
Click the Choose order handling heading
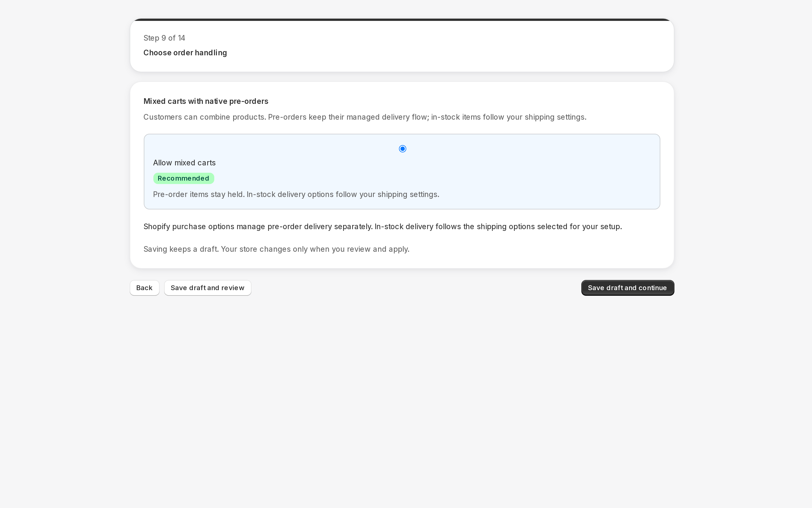[x=185, y=53]
